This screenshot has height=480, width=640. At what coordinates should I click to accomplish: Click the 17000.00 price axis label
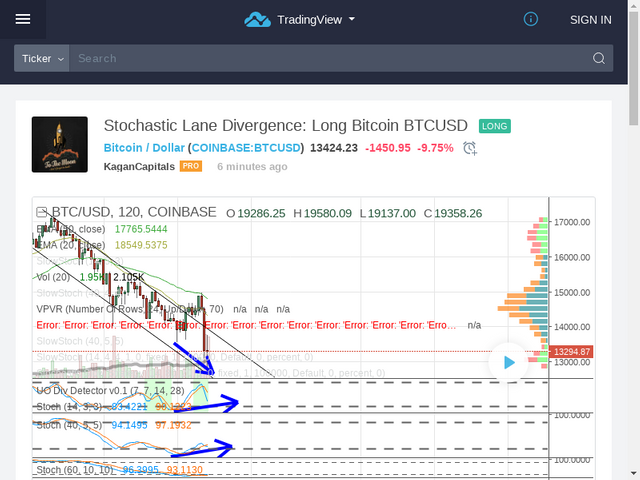pos(572,222)
